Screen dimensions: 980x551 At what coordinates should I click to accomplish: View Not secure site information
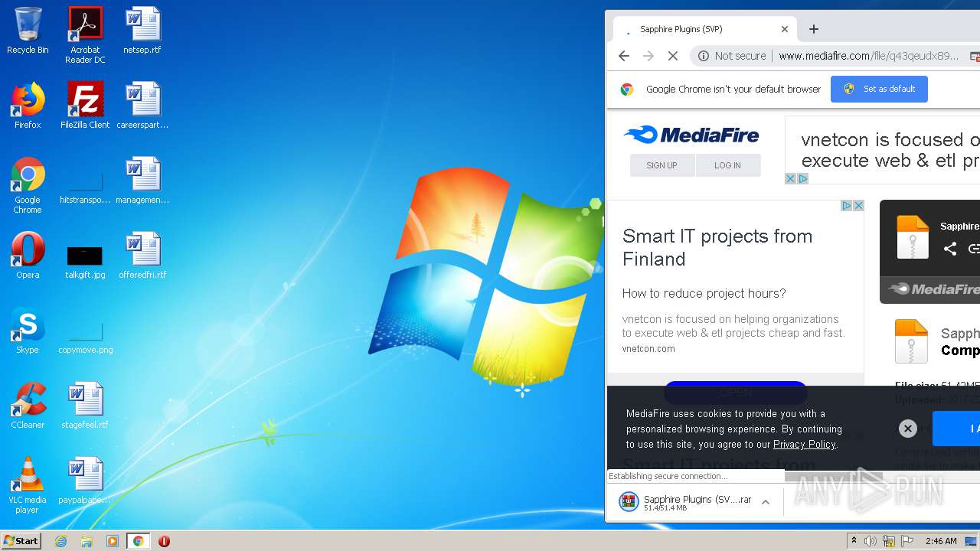(732, 56)
